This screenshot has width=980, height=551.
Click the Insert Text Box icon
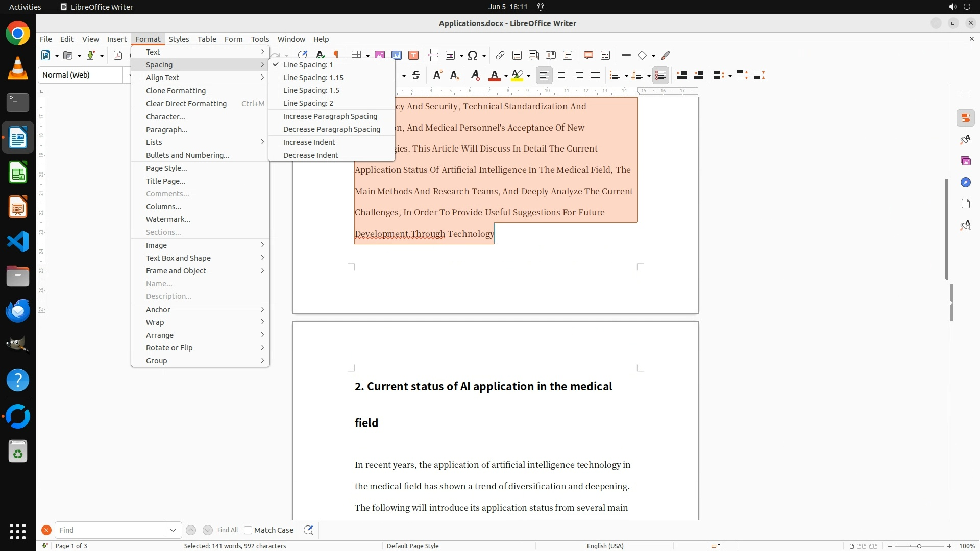(x=413, y=55)
